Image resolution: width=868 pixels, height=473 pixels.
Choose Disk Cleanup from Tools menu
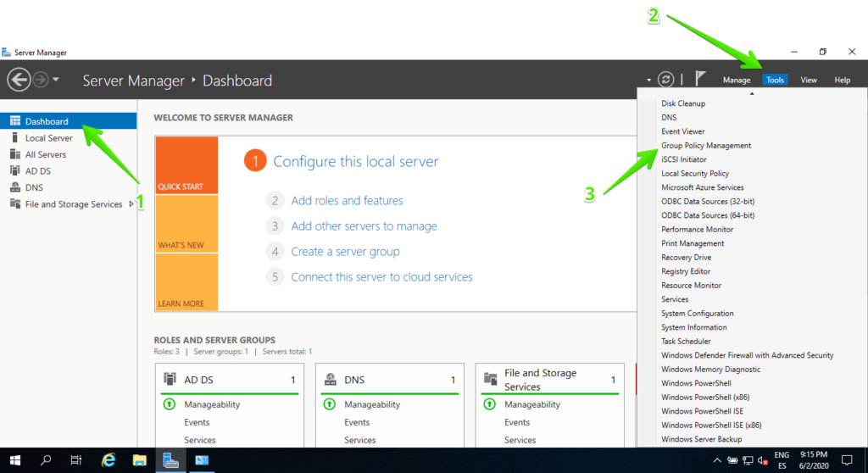click(x=683, y=103)
